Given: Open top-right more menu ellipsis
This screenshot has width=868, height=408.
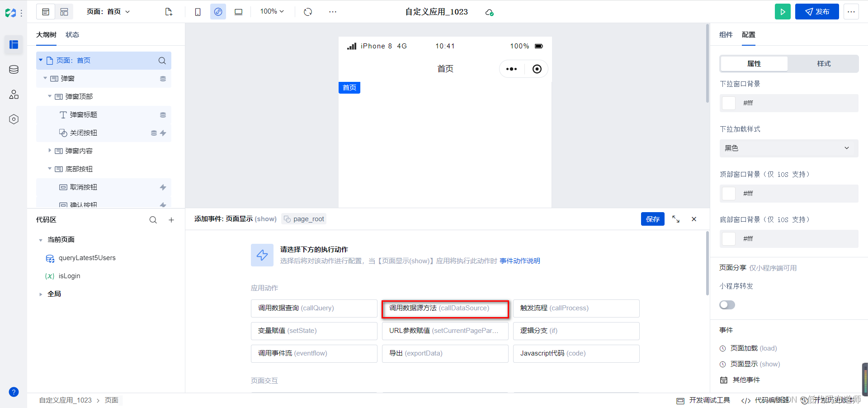Looking at the screenshot, I should [x=851, y=12].
